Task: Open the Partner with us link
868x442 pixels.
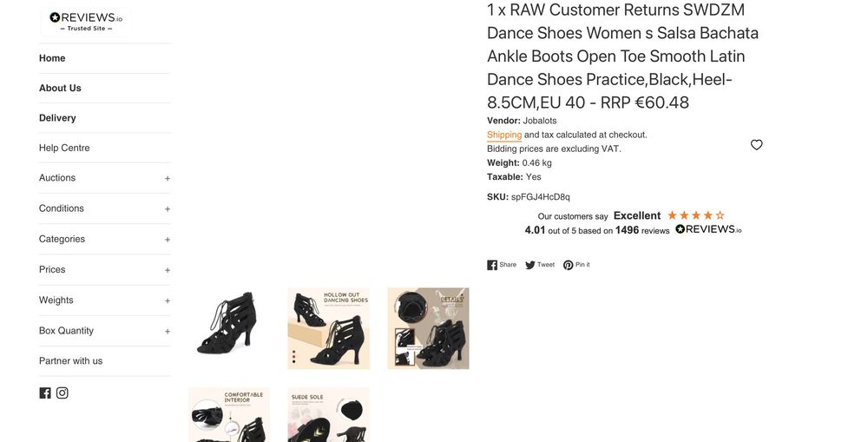Action: (x=70, y=361)
